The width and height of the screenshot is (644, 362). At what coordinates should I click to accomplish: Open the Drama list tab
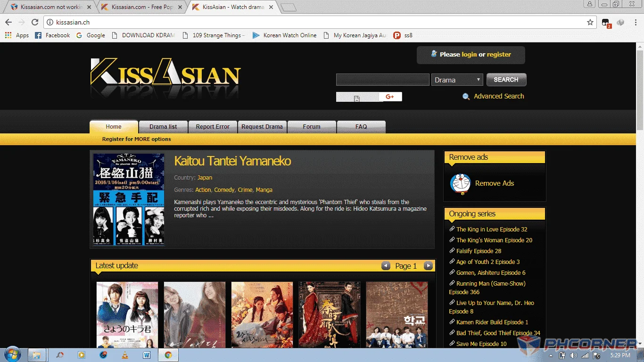[x=163, y=127]
